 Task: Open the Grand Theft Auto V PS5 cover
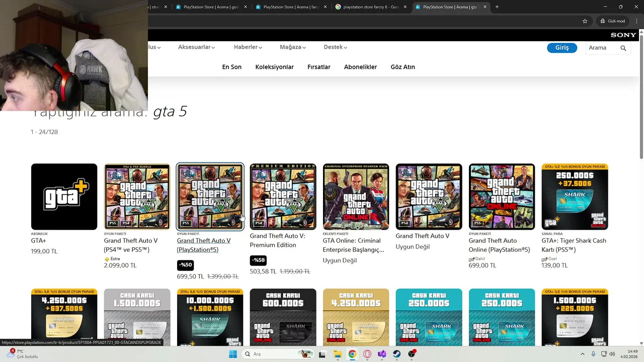pos(210,197)
